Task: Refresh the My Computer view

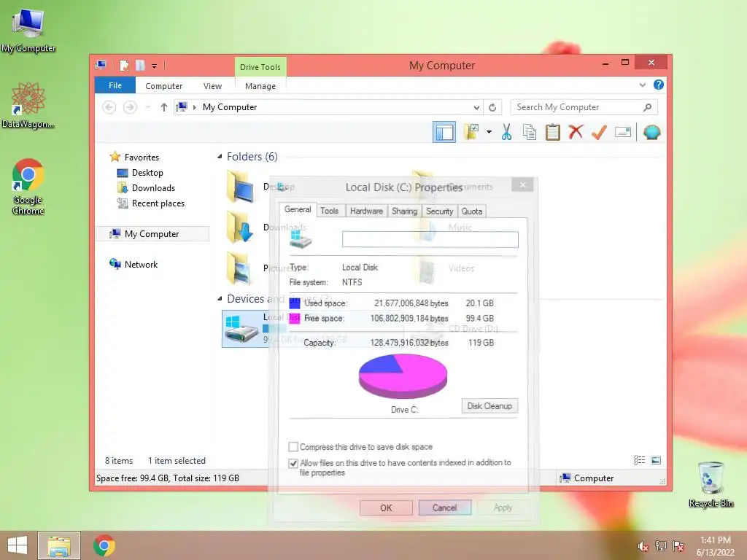Action: [492, 108]
